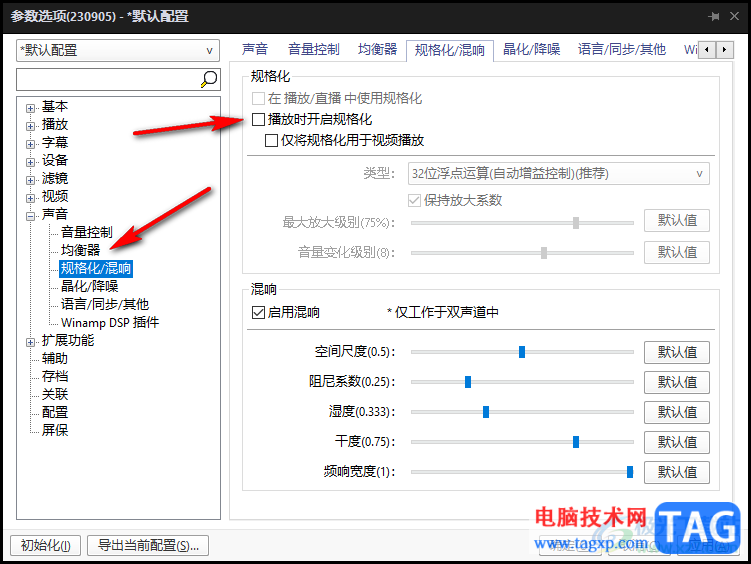The width and height of the screenshot is (751, 564).
Task: Open the 类型 32位浮点运算 dropdown
Action: coord(558,173)
